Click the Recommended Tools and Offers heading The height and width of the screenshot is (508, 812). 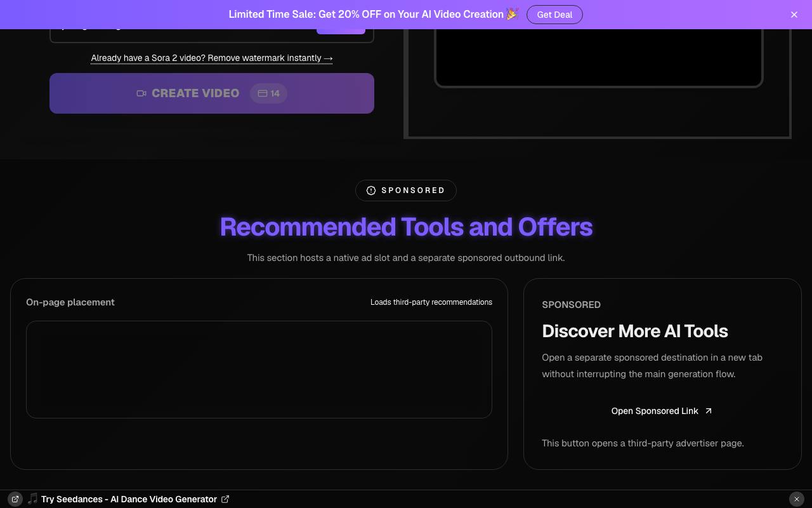point(406,227)
